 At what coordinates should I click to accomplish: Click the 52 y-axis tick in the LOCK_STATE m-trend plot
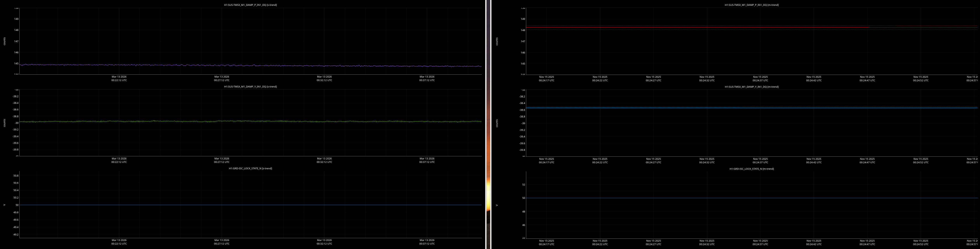coord(523,185)
